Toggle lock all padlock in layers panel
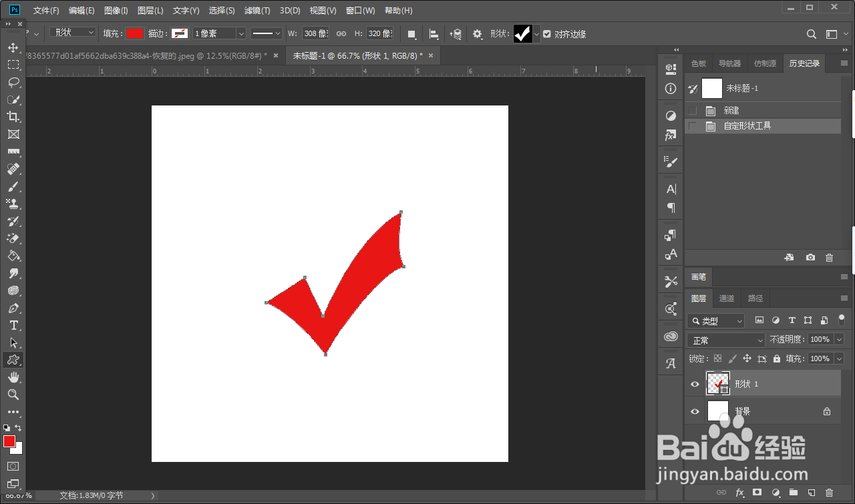The height and width of the screenshot is (504, 855). coord(776,358)
